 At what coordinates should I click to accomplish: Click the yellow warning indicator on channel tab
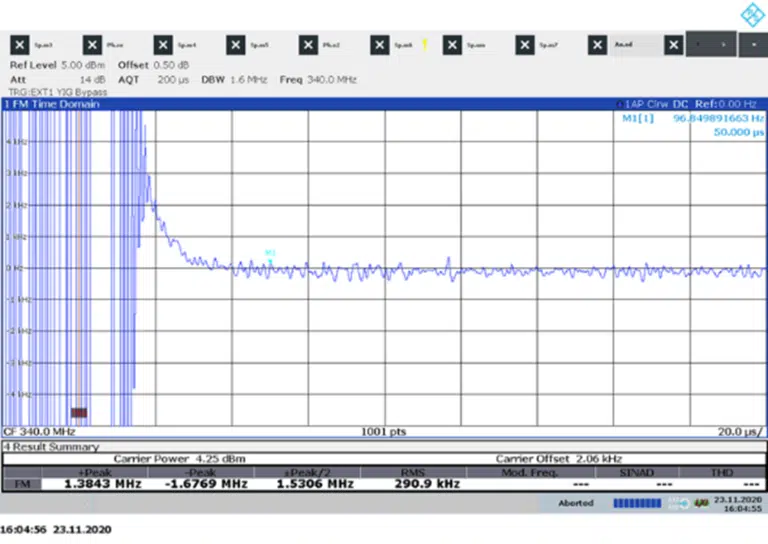[x=425, y=44]
